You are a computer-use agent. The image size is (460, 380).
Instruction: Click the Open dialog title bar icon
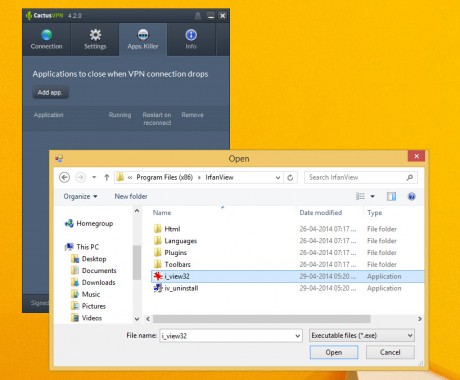click(x=59, y=158)
